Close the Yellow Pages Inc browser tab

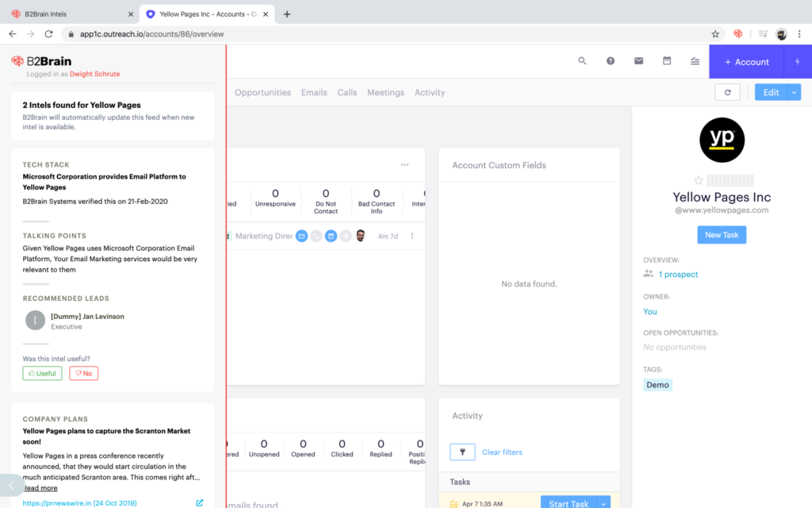pos(266,14)
